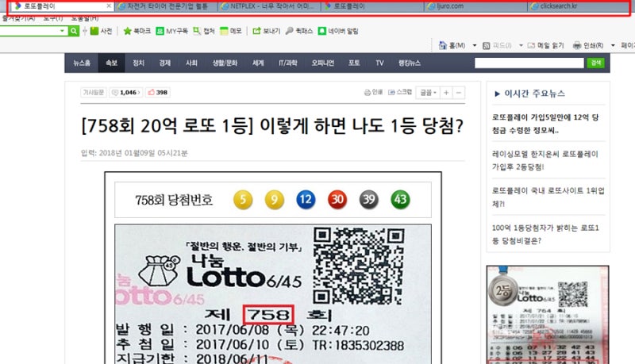Select the 정치 news category
The image size is (635, 364).
(138, 63)
